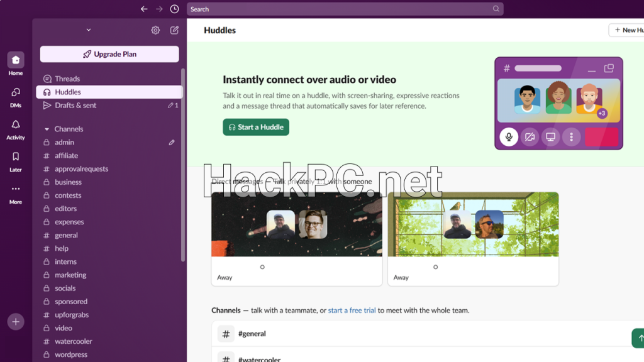The image size is (644, 362).
Task: Follow the start a free trial link
Action: pos(352,310)
